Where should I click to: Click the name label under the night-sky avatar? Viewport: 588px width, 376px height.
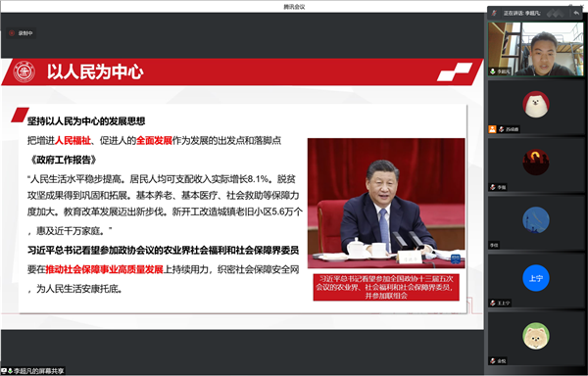click(494, 246)
